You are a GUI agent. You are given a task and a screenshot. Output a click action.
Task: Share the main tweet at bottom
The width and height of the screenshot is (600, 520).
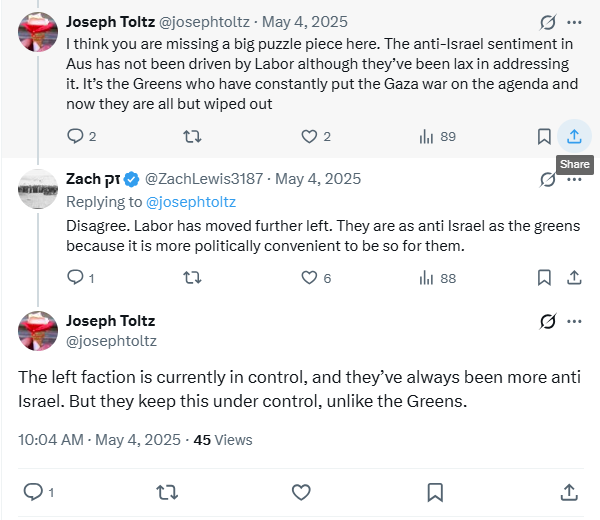[569, 492]
